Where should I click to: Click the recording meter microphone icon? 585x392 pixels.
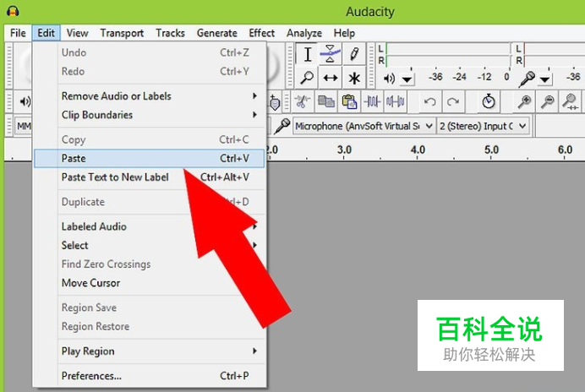(x=527, y=79)
